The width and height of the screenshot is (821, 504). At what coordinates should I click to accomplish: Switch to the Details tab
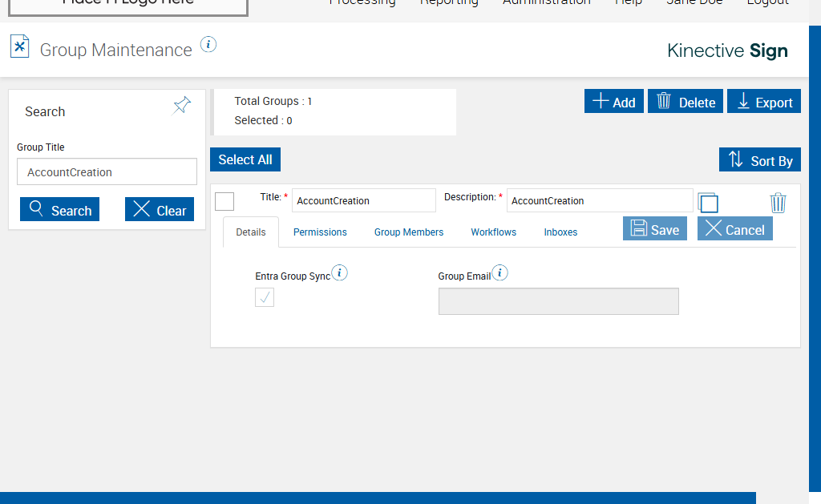(x=251, y=232)
